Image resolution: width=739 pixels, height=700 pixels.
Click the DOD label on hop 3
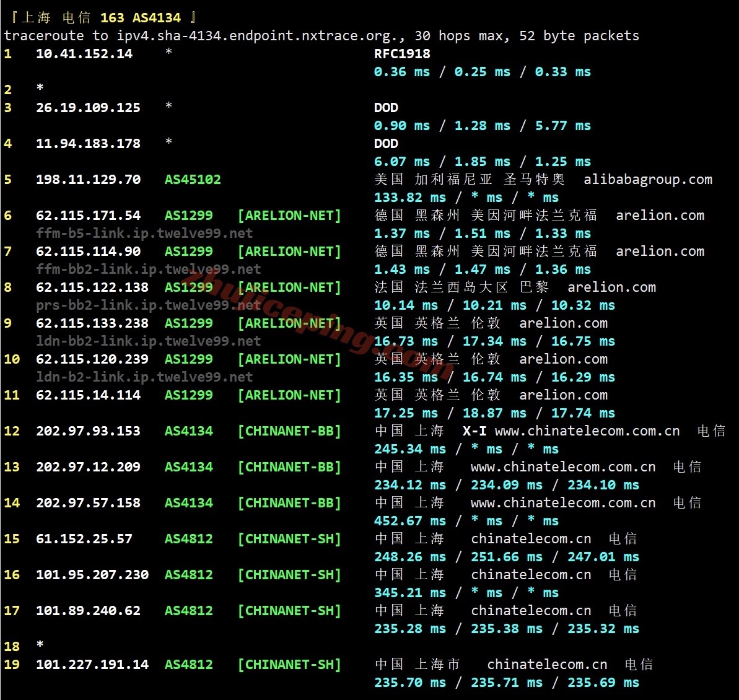click(x=386, y=107)
